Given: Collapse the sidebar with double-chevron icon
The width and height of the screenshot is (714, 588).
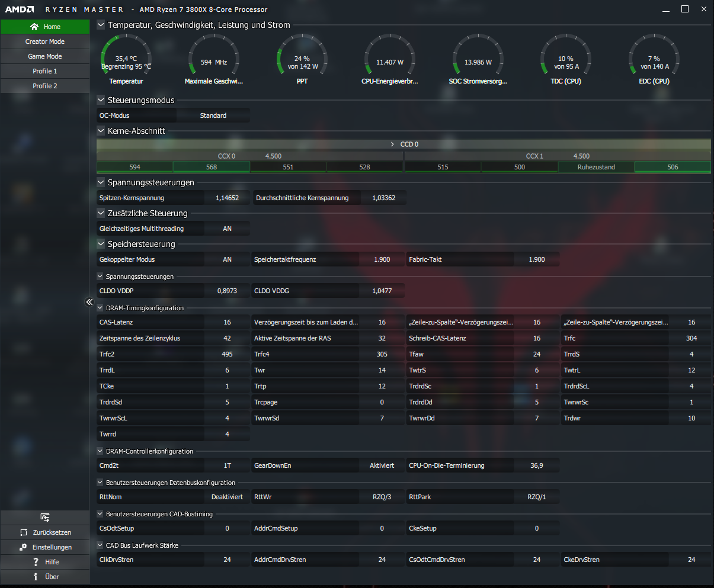Looking at the screenshot, I should pos(89,302).
